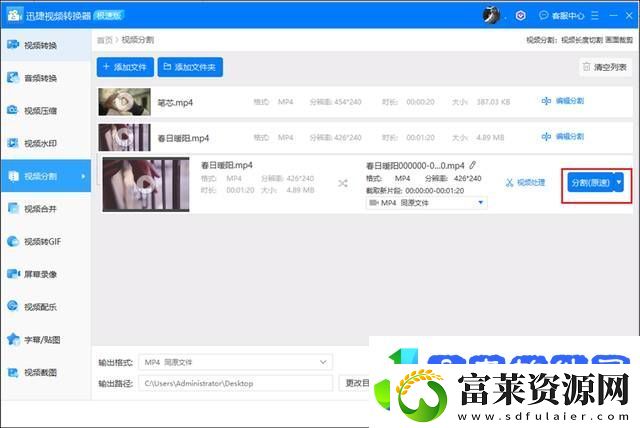Screen dimensions: 640x428
Task: Click the 笔芯.mp4 filename text
Action: pos(175,102)
